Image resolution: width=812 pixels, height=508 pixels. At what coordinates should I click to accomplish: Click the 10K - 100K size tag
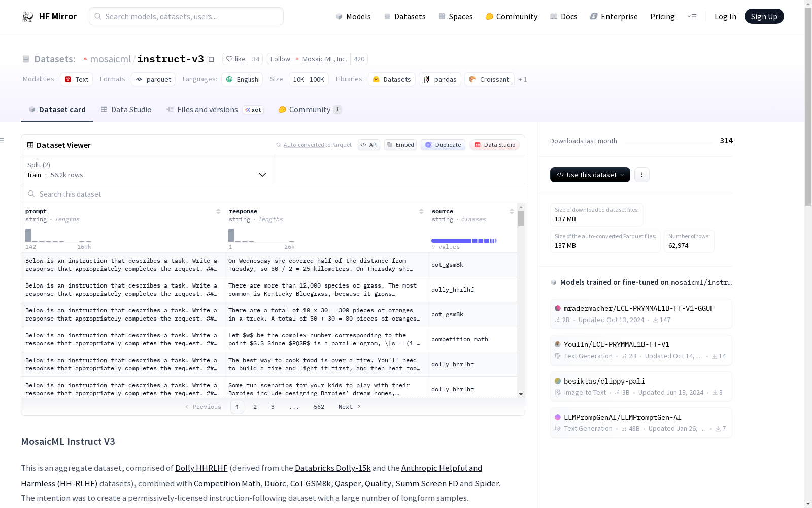click(309, 79)
